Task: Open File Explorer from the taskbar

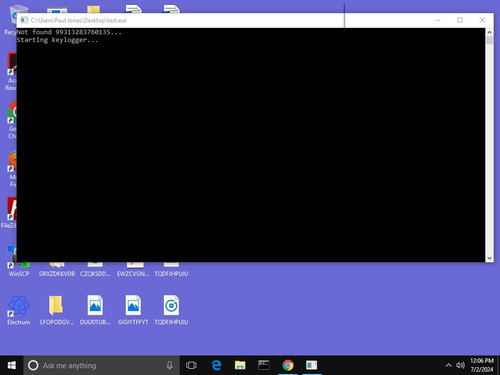Action: [240, 365]
